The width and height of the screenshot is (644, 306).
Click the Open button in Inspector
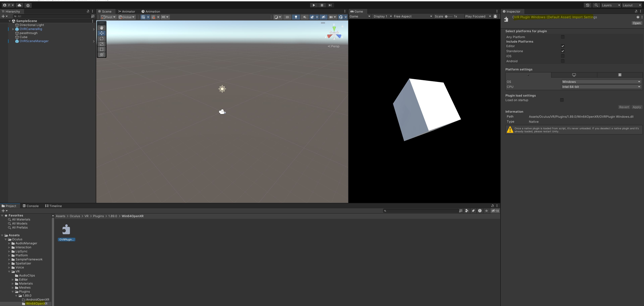(x=636, y=23)
